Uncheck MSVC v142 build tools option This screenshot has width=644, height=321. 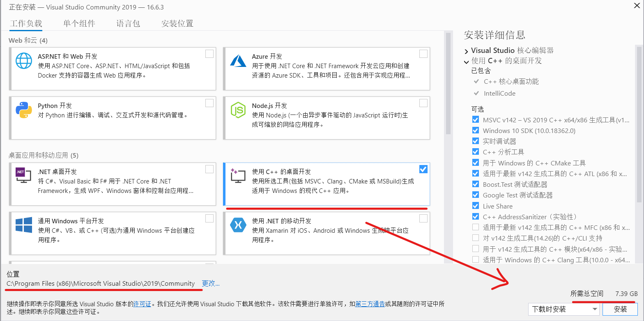(476, 120)
